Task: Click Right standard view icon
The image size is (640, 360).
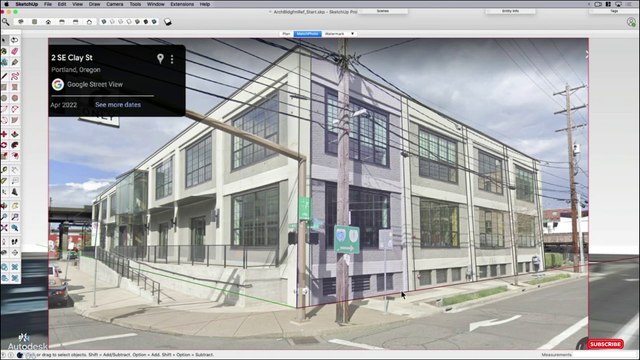Action: pos(62,22)
